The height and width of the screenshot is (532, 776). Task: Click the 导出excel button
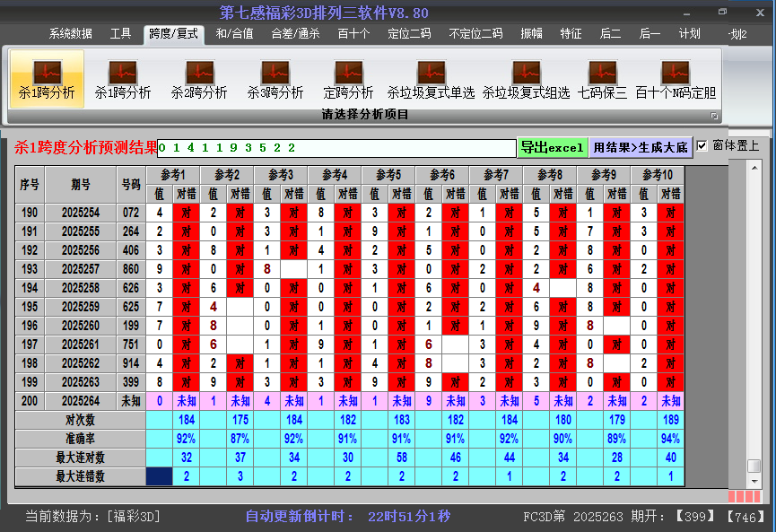[552, 147]
